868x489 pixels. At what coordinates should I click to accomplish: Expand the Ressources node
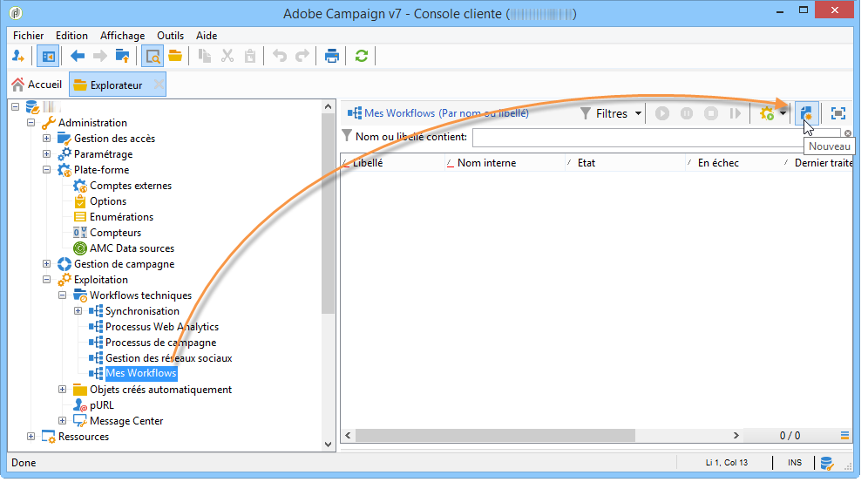(x=31, y=437)
